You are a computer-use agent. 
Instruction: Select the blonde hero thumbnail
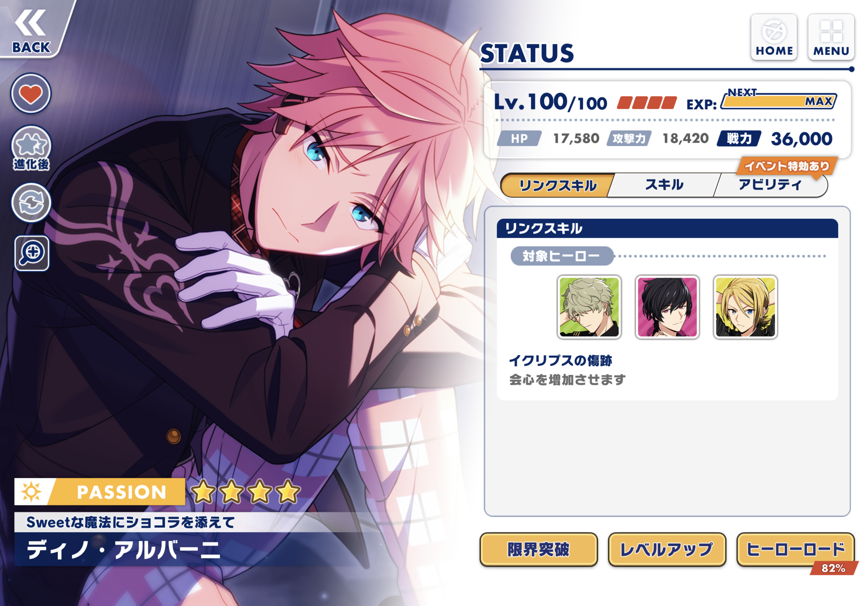coord(745,307)
